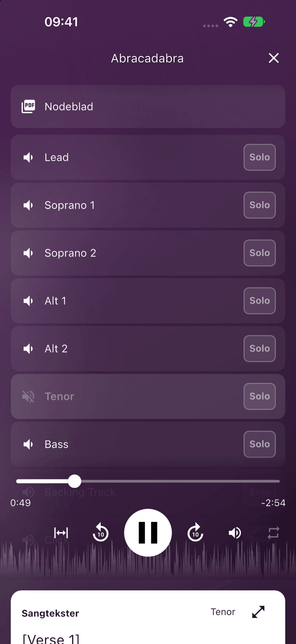Change the Tenor lyrics voice selector

tap(223, 612)
